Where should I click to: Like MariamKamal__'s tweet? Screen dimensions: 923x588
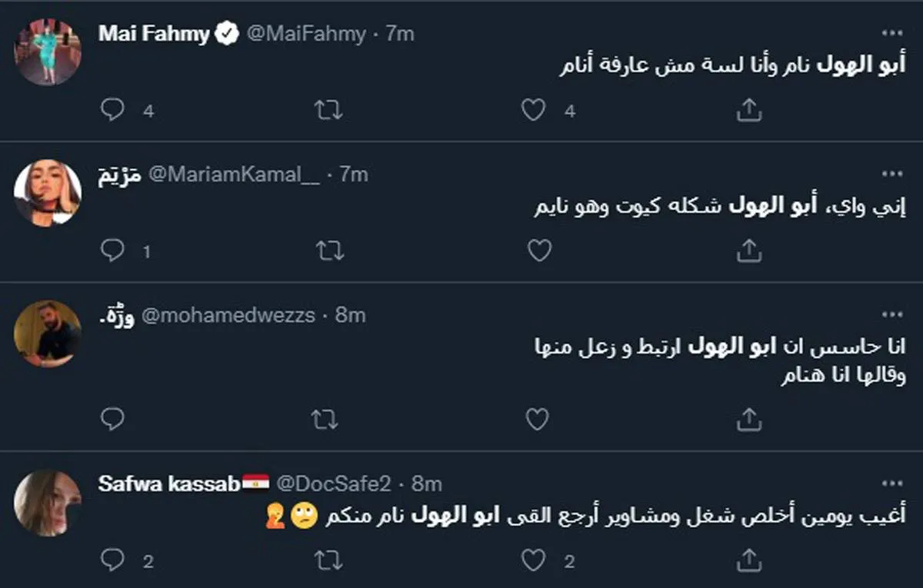pyautogui.click(x=539, y=251)
